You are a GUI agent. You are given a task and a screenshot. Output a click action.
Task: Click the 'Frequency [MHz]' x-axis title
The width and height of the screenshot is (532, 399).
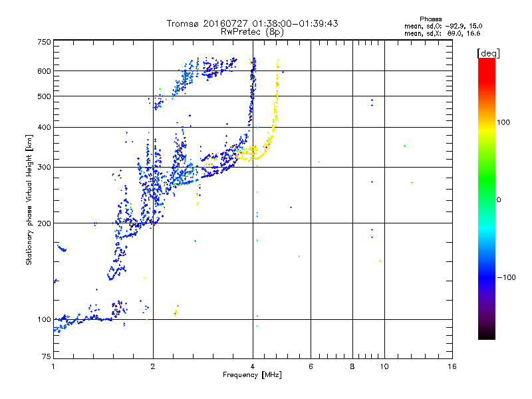point(252,375)
